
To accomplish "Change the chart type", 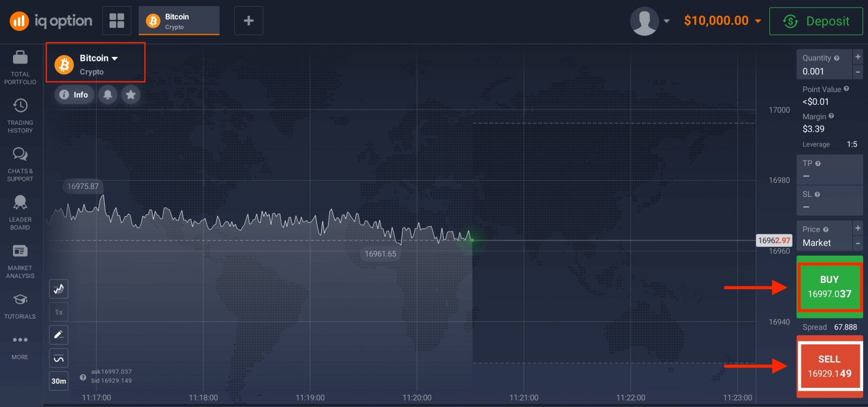I will (59, 289).
